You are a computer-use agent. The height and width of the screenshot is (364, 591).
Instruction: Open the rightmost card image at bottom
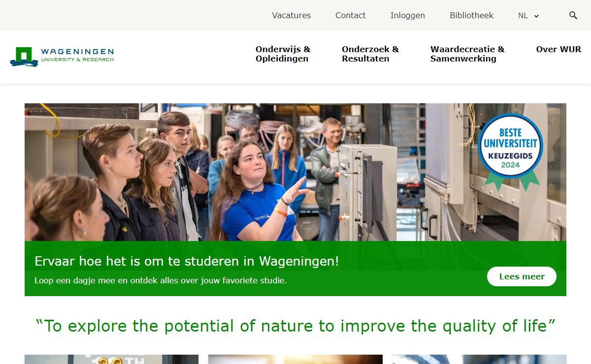click(x=479, y=360)
